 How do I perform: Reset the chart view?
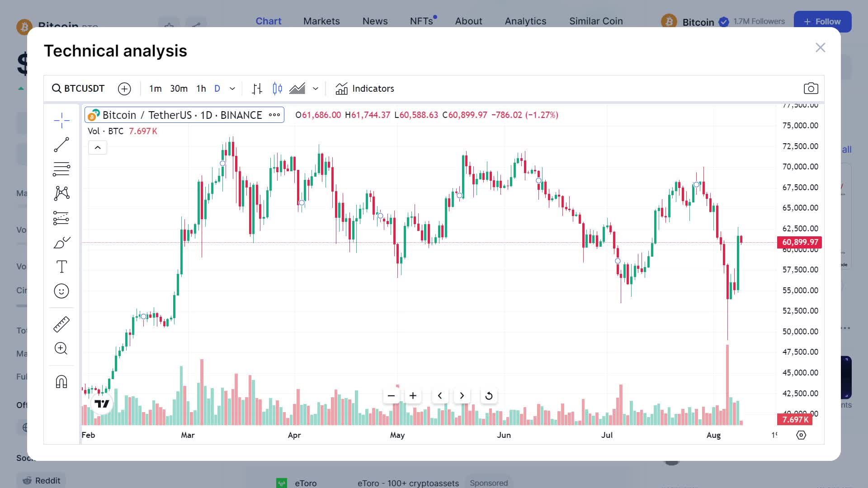coord(489,396)
